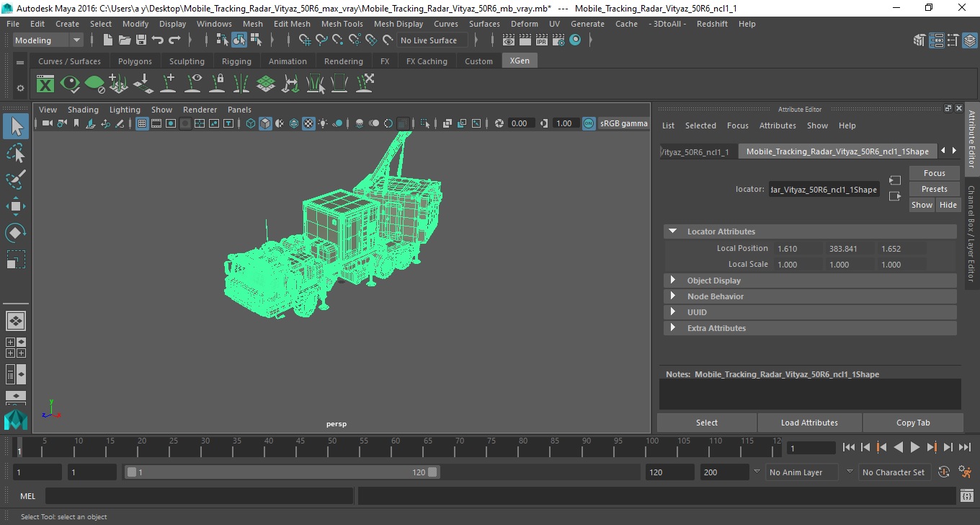
Task: Start IPR render icon
Action: [541, 40]
